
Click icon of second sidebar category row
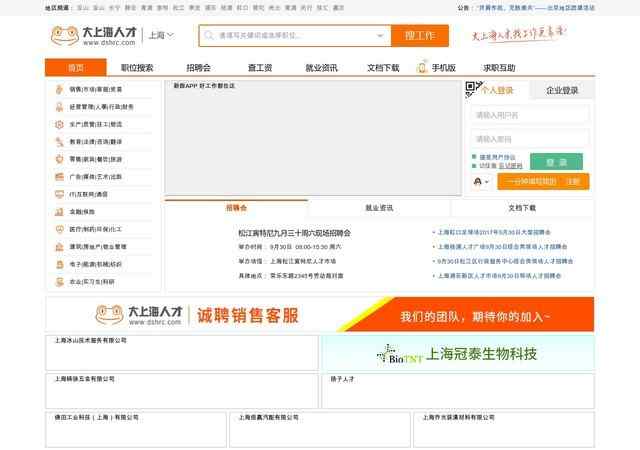60,107
